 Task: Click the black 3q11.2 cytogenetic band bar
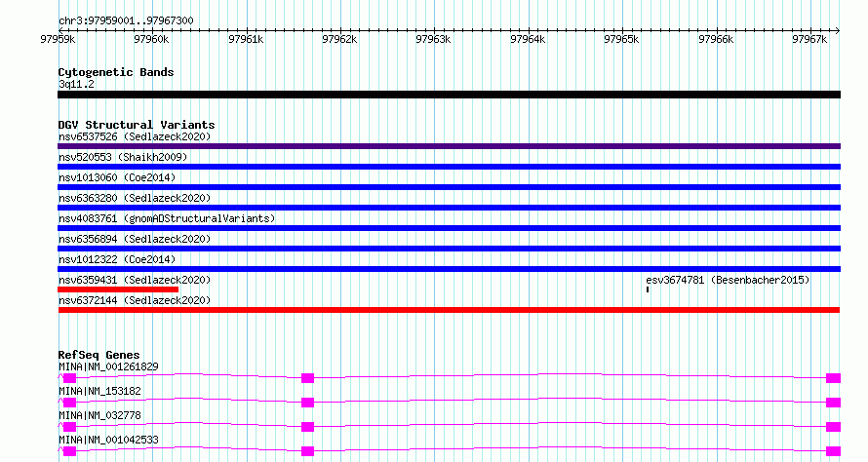pyautogui.click(x=449, y=95)
